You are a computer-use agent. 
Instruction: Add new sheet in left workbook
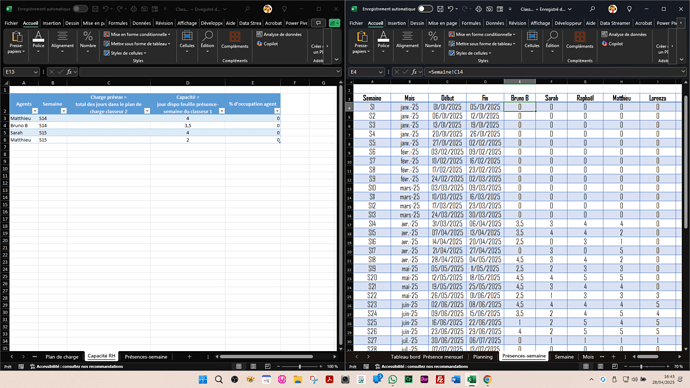coord(189,357)
